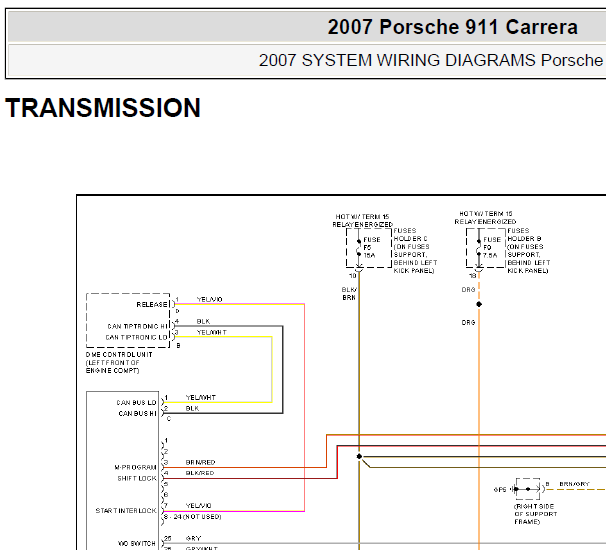Click "HOT W/ TERM 15" text above fuse F5
Screen dimensions: 606x550
362,217
